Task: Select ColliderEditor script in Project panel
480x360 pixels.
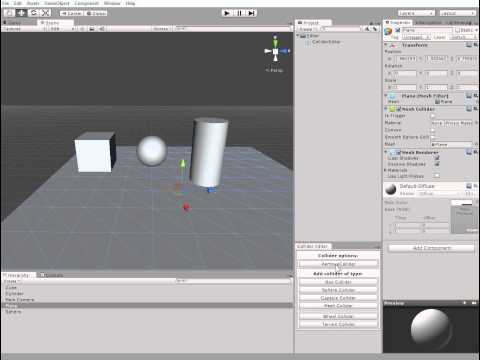Action: pos(326,42)
